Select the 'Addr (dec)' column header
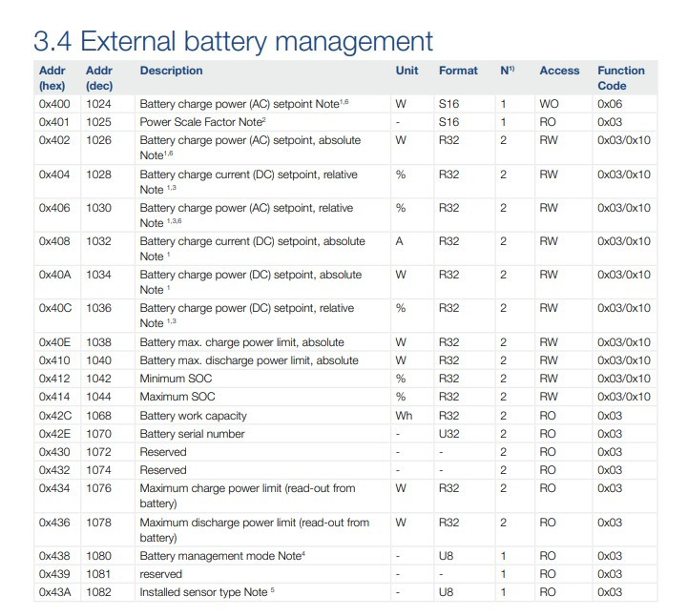This screenshot has width=688, height=616. coord(99,78)
